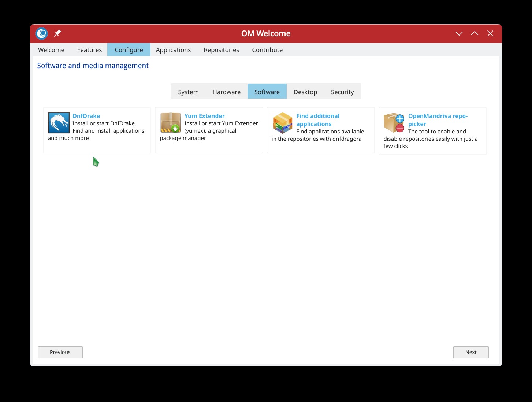Close the OM Welcome window
The image size is (532, 402).
coord(490,33)
